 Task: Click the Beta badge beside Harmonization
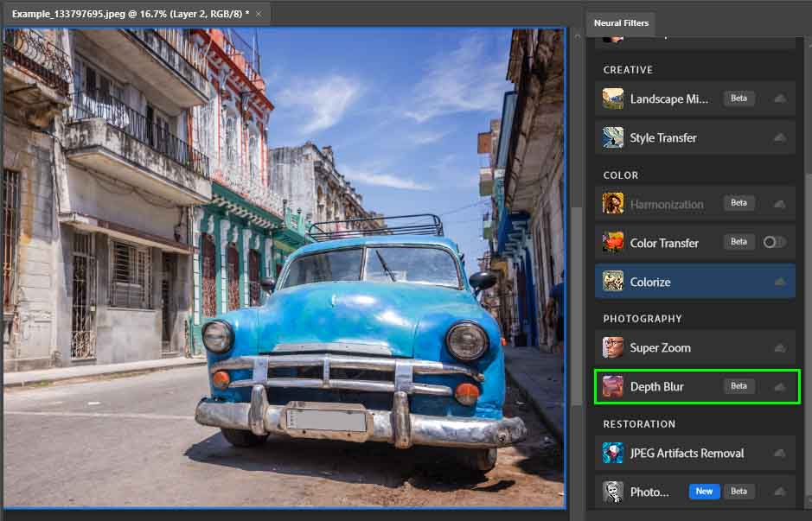coord(738,203)
